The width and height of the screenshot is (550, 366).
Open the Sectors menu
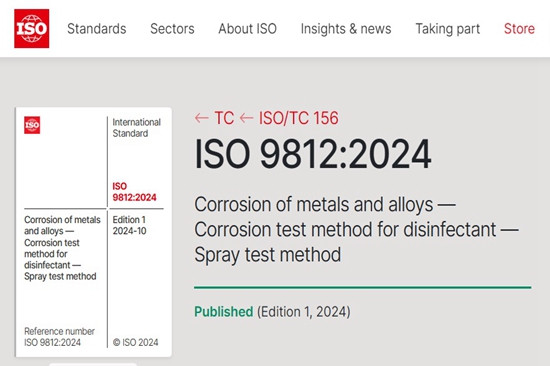172,29
